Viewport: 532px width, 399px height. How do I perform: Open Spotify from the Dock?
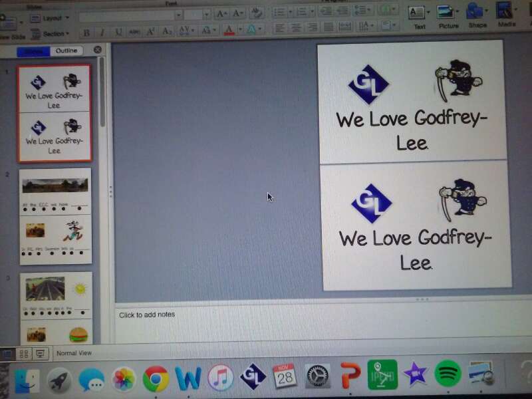tap(448, 373)
